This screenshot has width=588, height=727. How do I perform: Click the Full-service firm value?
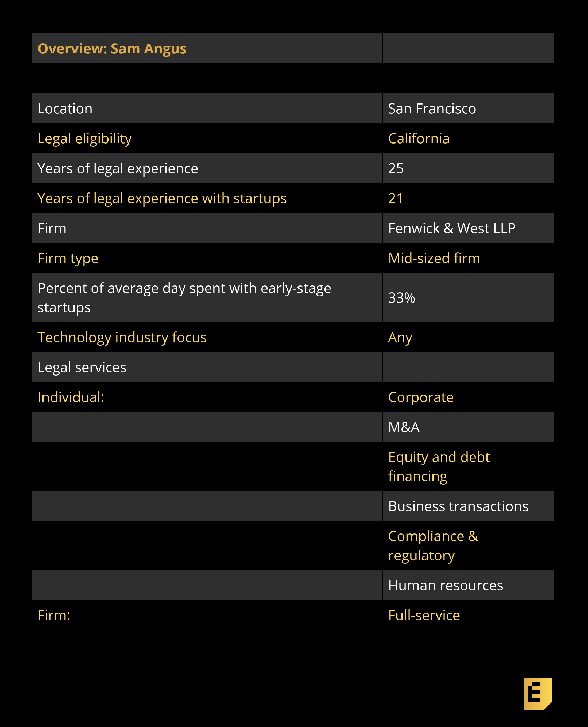[x=424, y=615]
